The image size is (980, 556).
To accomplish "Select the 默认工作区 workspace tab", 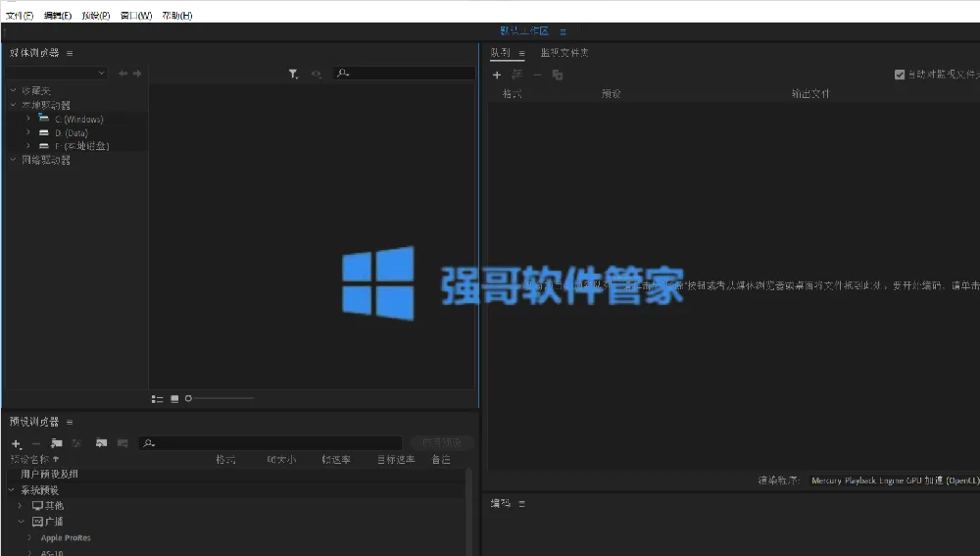I will (x=524, y=30).
